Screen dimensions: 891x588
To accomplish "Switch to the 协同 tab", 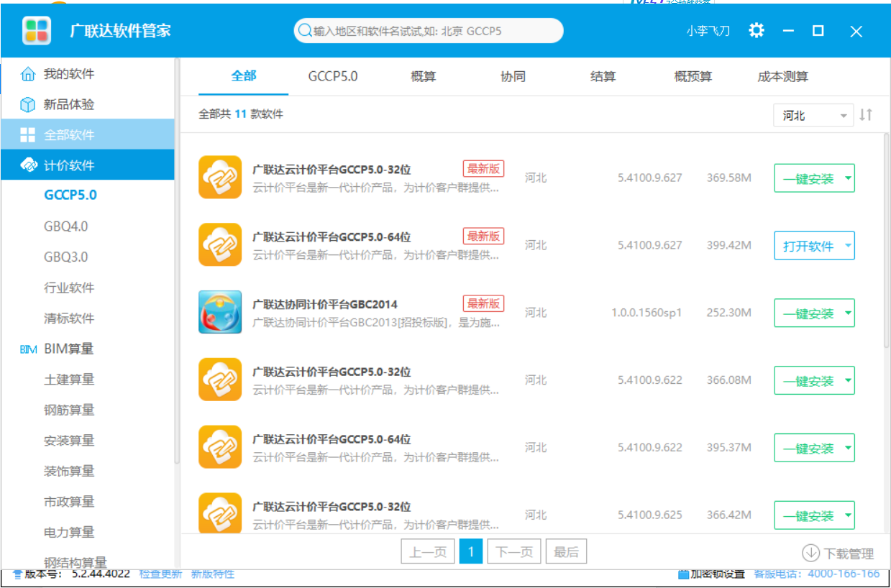I will coord(513,76).
